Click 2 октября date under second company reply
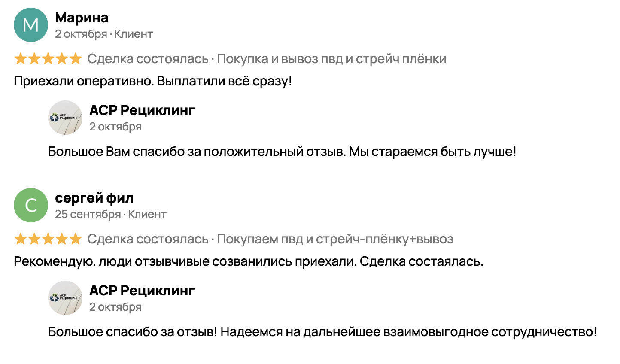The height and width of the screenshot is (364, 620). pos(115,307)
